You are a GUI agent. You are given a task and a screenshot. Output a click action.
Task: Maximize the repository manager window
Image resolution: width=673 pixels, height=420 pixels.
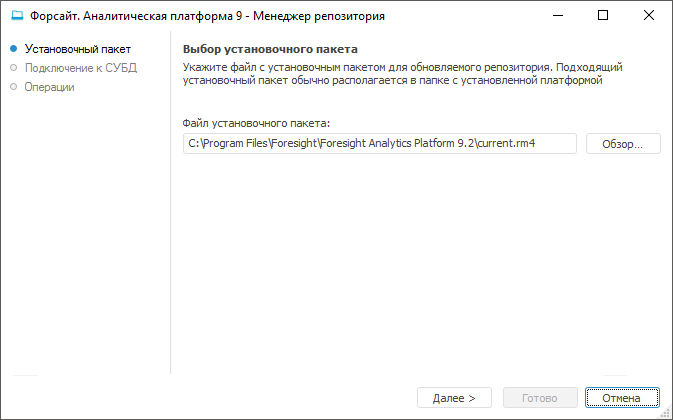603,16
